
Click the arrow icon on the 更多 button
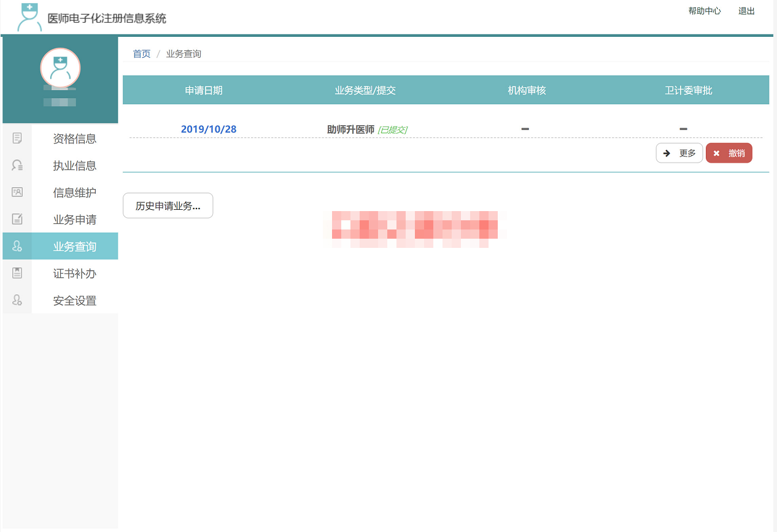667,152
